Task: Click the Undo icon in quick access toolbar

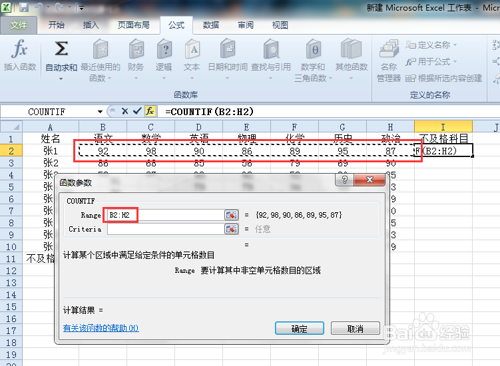Action: (x=39, y=7)
